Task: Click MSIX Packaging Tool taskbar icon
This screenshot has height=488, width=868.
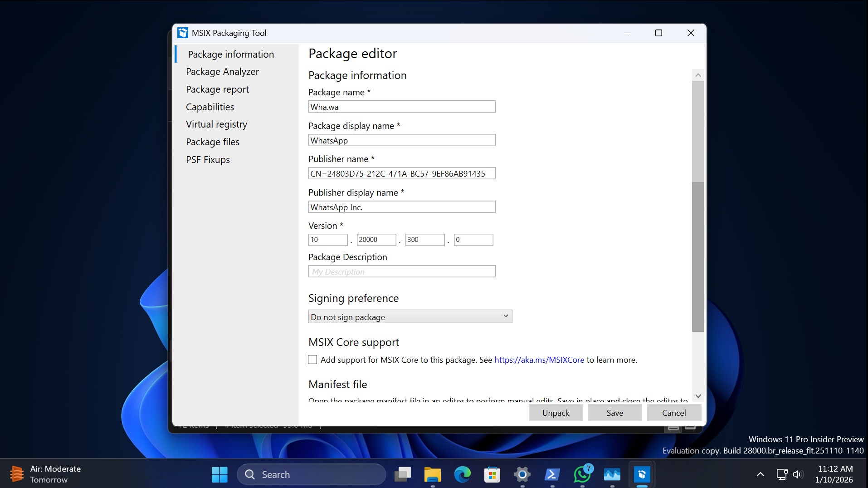Action: (642, 474)
